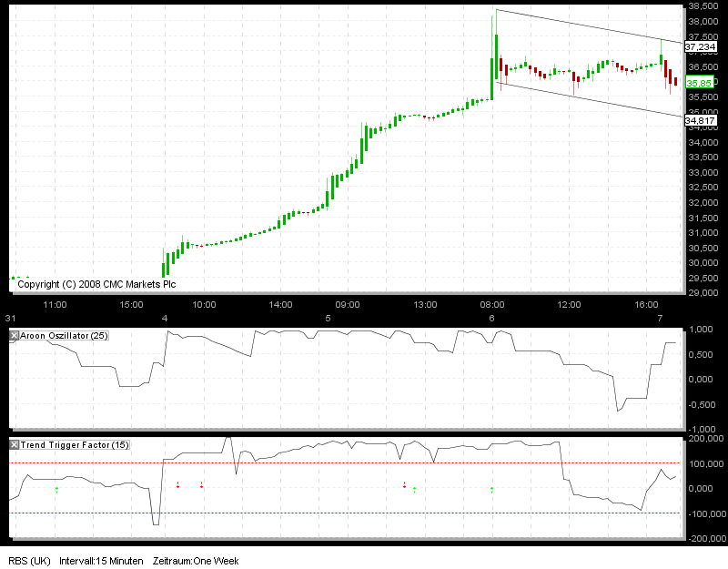Click a green buy-signal arrow in Trend Trigger panel
728x569 pixels.
[x=57, y=490]
